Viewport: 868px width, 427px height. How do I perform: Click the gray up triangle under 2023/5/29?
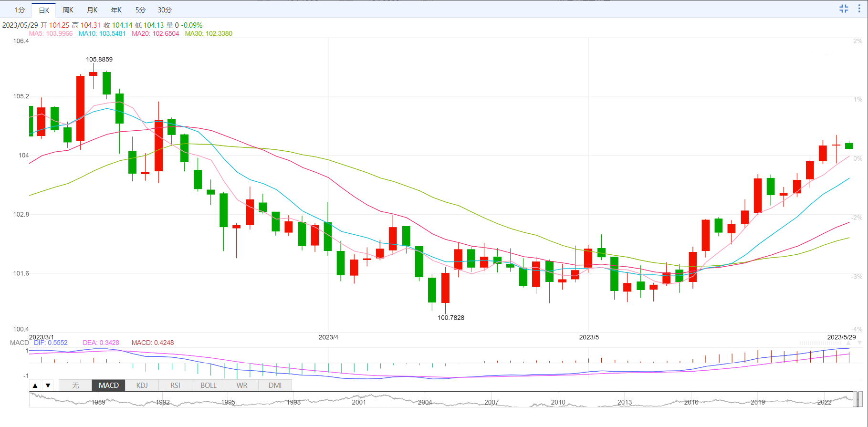coord(848,343)
